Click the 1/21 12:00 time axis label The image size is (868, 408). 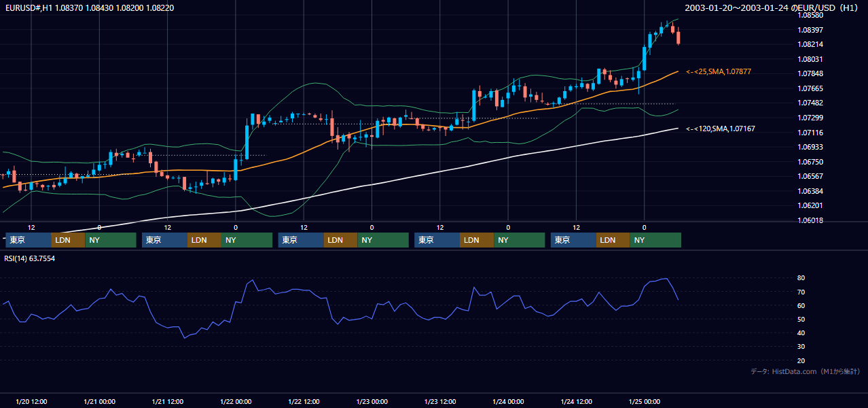(x=168, y=401)
